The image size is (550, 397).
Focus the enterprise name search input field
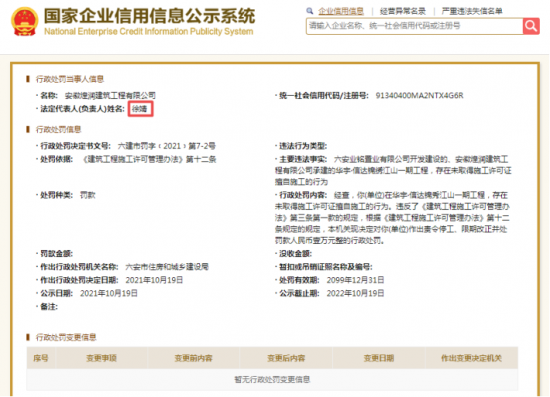(x=415, y=26)
